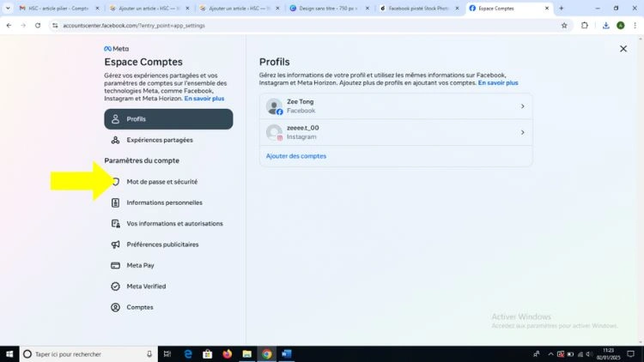The width and height of the screenshot is (644, 362).
Task: Open Word from the taskbar
Action: coord(286,353)
